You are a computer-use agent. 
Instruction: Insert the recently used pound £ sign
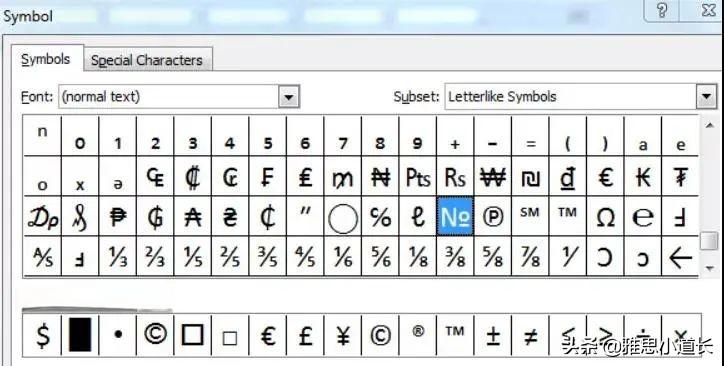[x=305, y=336]
